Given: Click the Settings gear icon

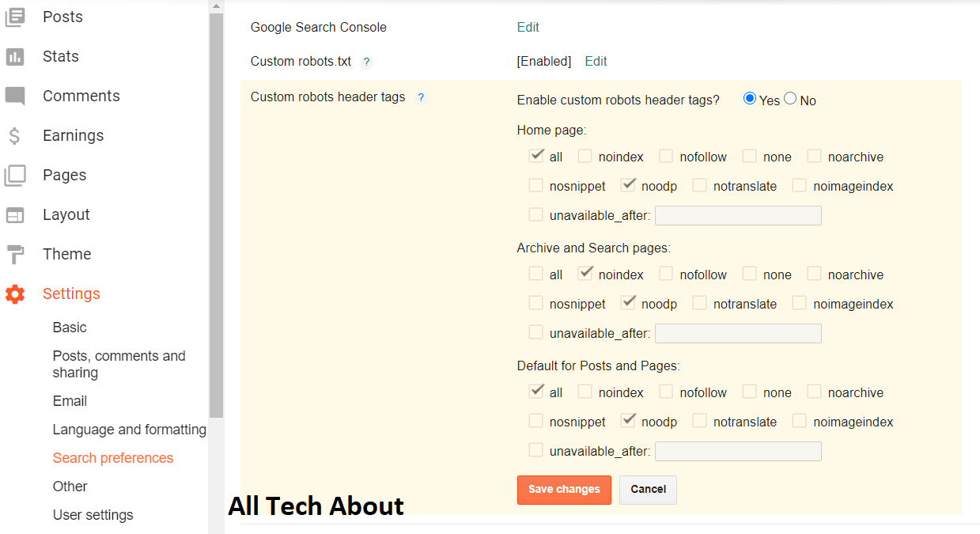Looking at the screenshot, I should pos(15,294).
